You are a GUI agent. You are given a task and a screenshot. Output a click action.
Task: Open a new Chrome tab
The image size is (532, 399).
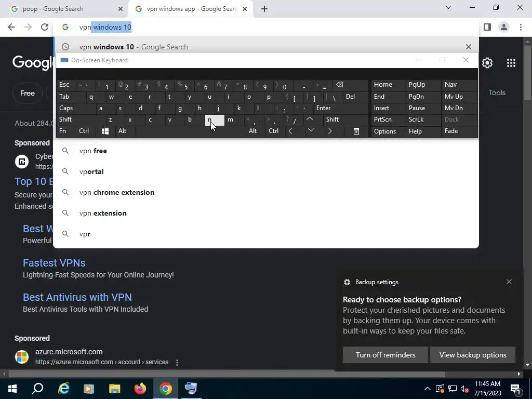[x=264, y=9]
